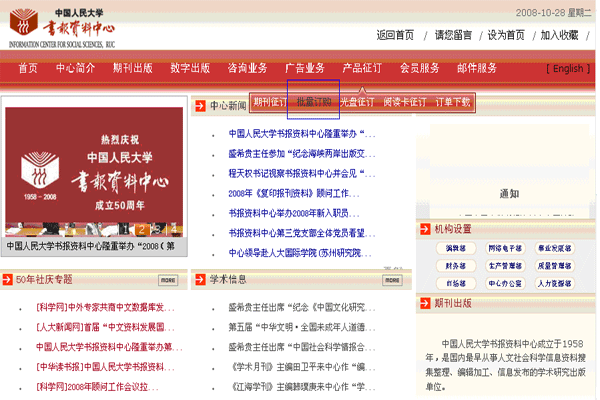600x400 pixels.
Task: Open the academic item starting 《学术月刊》
Action: 303,367
